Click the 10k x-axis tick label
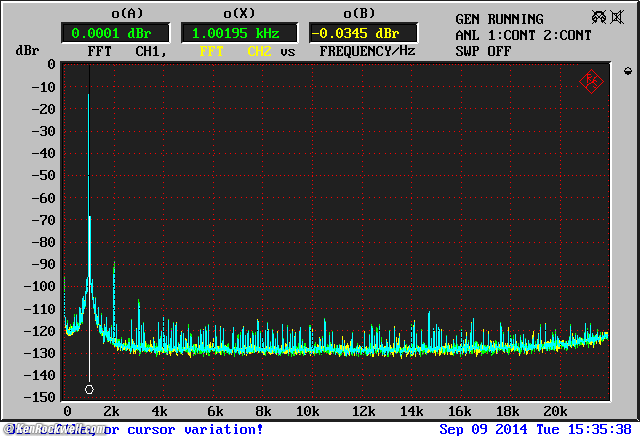The height and width of the screenshot is (436, 640). tap(307, 411)
